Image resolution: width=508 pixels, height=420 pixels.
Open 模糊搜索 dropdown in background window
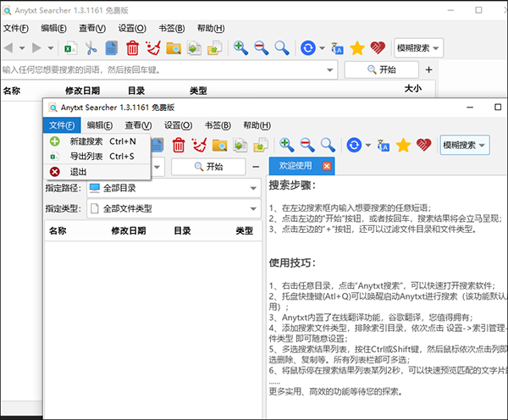pos(418,48)
